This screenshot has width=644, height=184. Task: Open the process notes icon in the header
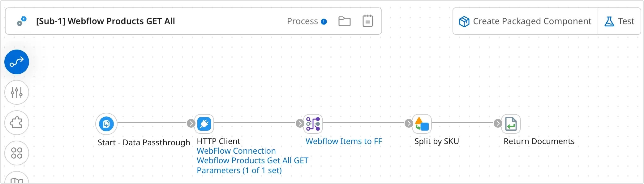[367, 21]
